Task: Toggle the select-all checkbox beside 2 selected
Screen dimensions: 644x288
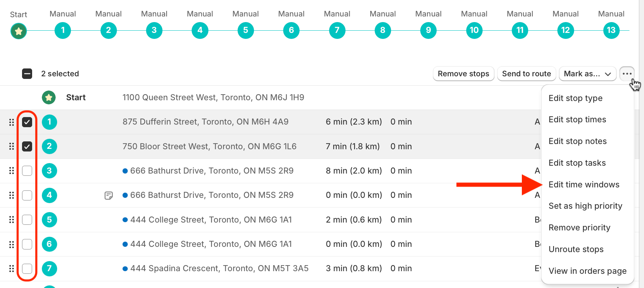Action: click(x=27, y=74)
